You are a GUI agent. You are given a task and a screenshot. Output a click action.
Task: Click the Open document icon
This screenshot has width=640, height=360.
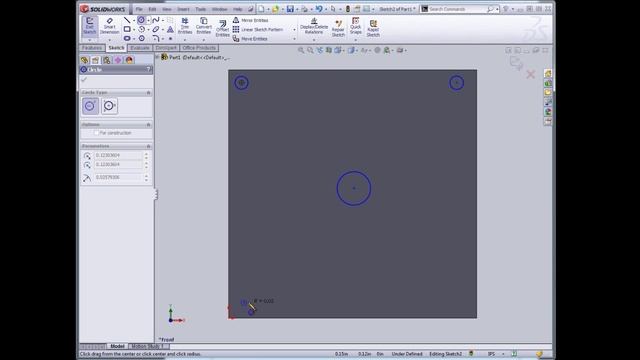(x=276, y=9)
